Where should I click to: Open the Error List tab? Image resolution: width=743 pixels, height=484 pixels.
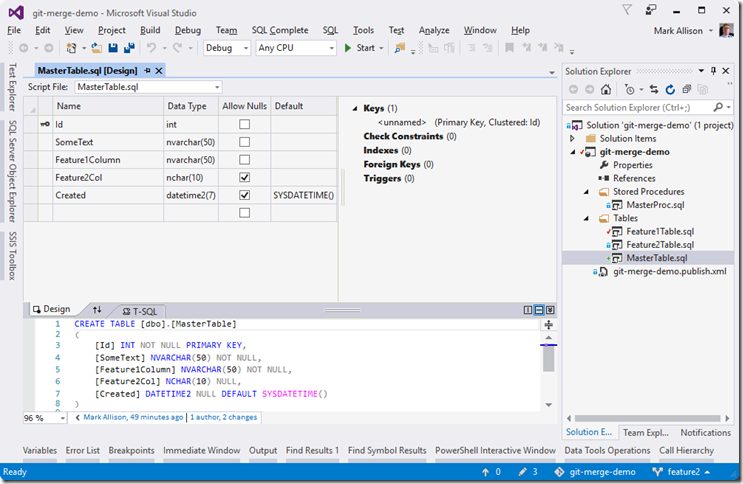tap(82, 450)
